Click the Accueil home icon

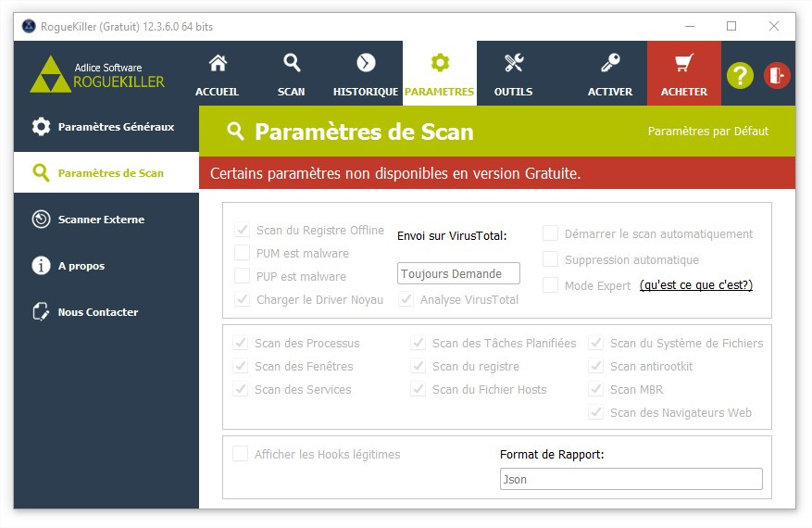(x=218, y=63)
